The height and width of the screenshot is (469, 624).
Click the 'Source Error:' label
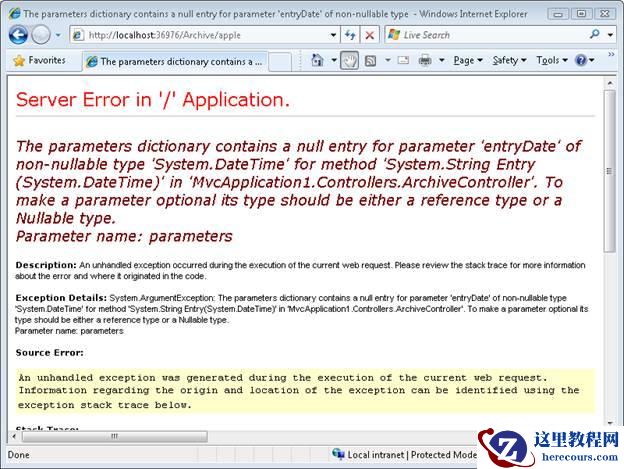pyautogui.click(x=49, y=352)
